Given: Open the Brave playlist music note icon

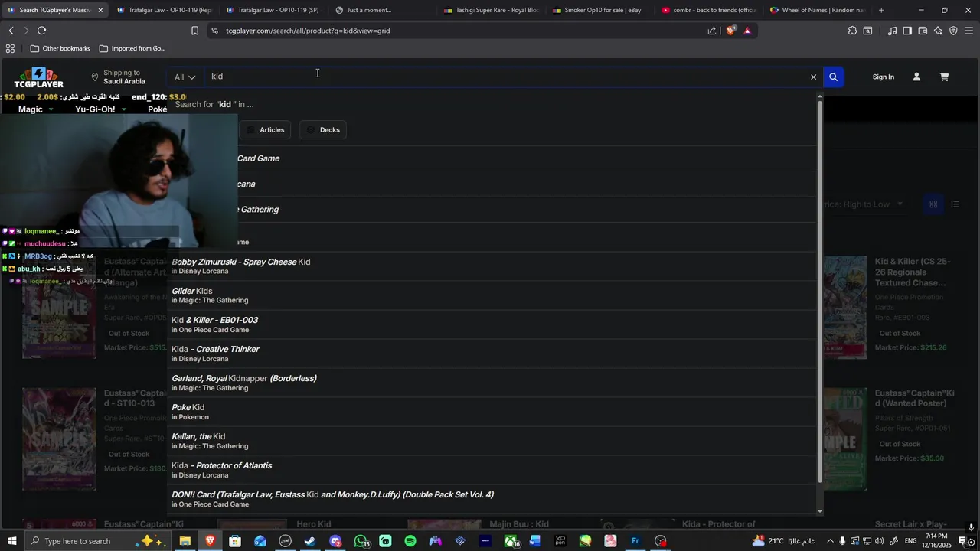Looking at the screenshot, I should (892, 31).
